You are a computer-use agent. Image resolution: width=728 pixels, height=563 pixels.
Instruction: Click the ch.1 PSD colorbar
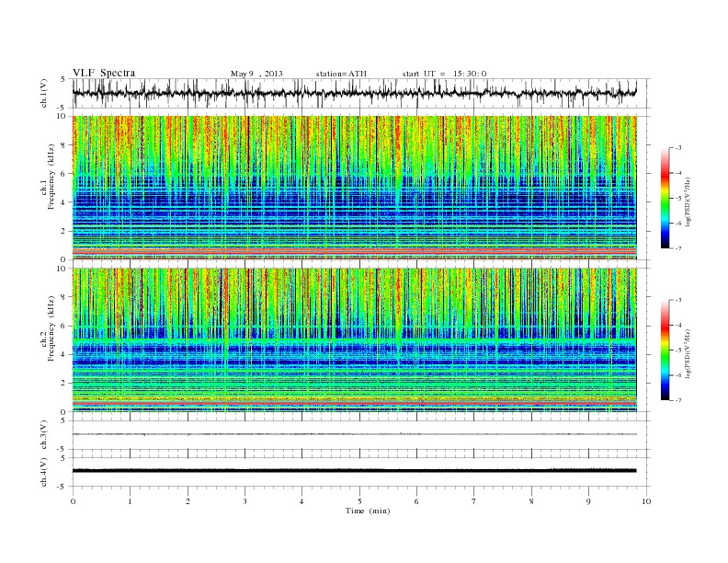click(665, 198)
